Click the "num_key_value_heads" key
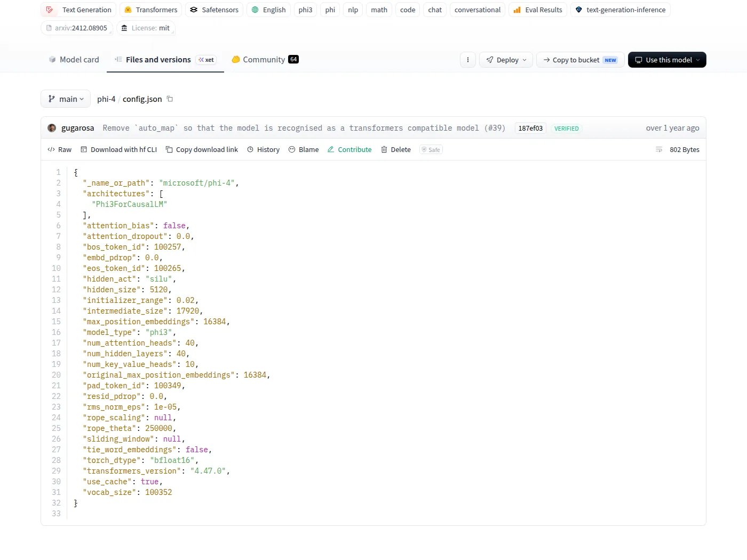The width and height of the screenshot is (747, 560). [x=130, y=364]
